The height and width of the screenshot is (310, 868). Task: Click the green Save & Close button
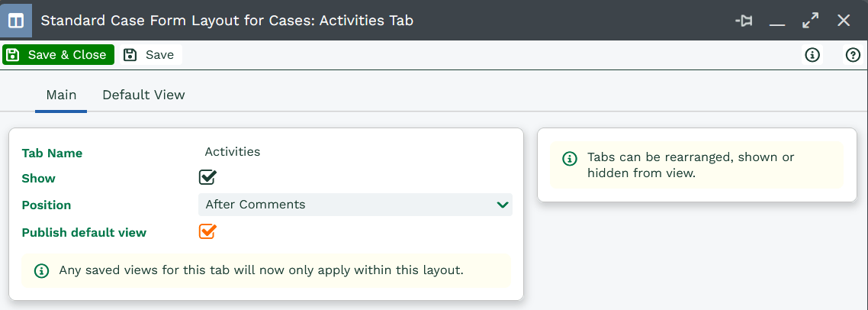[58, 55]
